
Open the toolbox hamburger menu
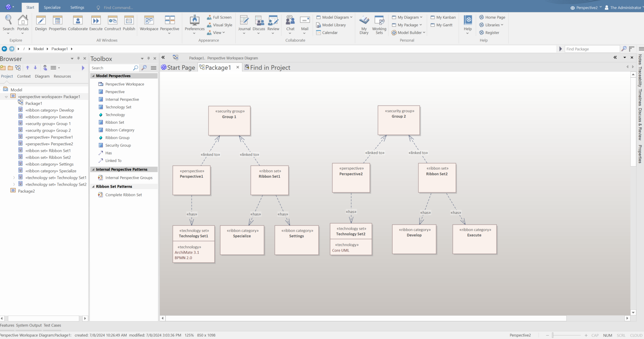tap(154, 68)
